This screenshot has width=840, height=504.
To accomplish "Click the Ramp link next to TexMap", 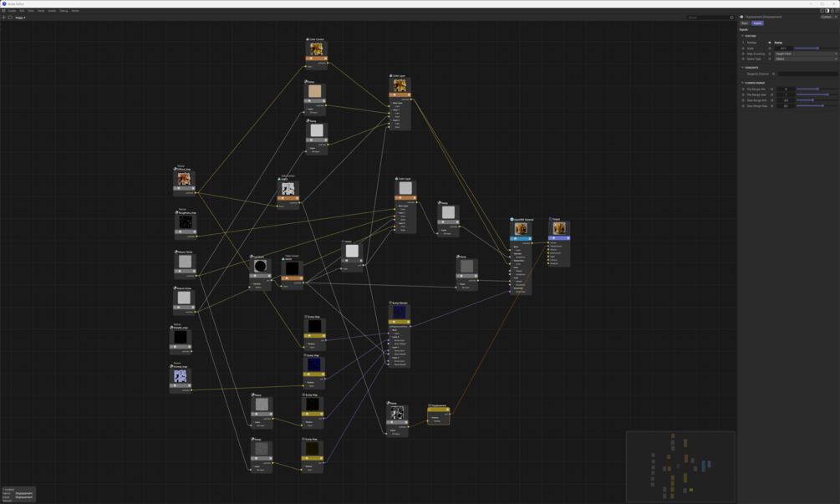I will (x=778, y=43).
